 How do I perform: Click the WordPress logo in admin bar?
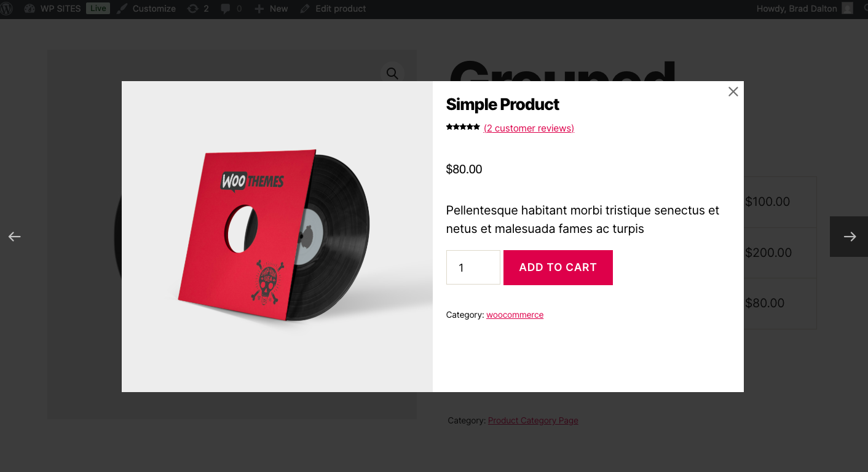coord(6,9)
